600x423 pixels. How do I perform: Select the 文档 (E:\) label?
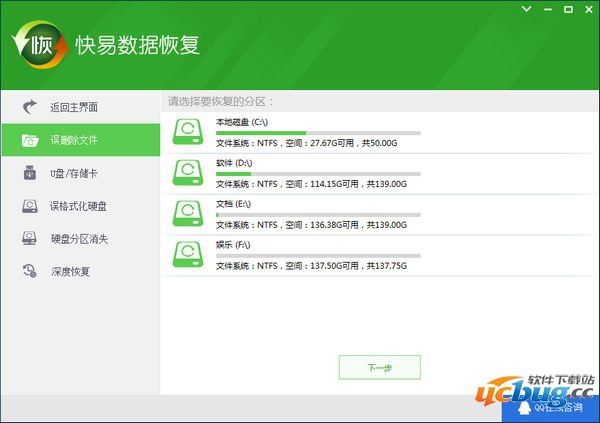coord(233,204)
